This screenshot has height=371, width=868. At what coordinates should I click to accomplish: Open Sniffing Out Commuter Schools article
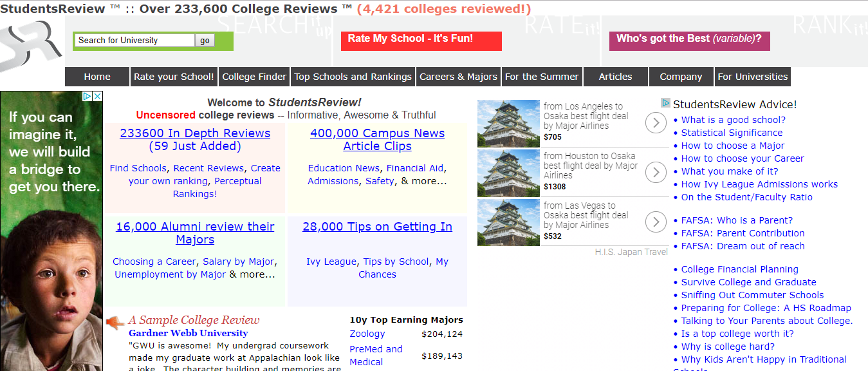[x=753, y=295]
